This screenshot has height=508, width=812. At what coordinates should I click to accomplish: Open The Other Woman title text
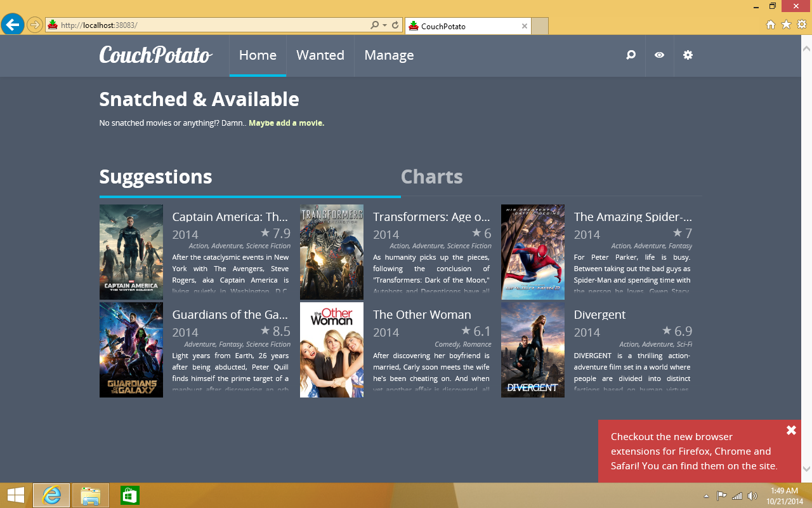[x=422, y=314]
